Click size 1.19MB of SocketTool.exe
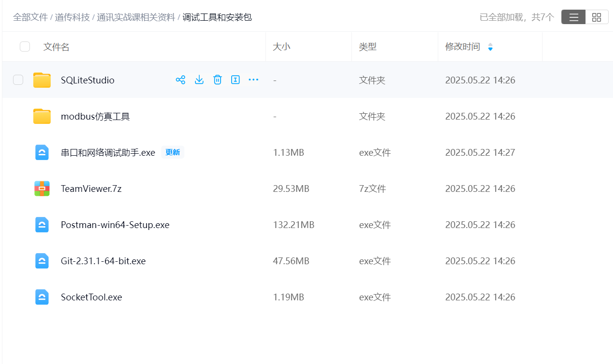Image resolution: width=613 pixels, height=364 pixels. (x=289, y=297)
